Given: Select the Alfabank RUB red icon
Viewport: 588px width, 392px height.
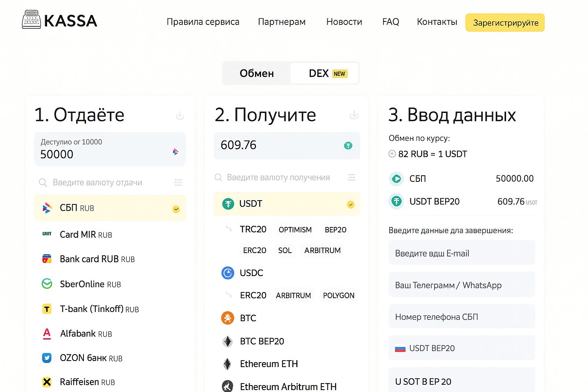Looking at the screenshot, I should click(x=47, y=334).
